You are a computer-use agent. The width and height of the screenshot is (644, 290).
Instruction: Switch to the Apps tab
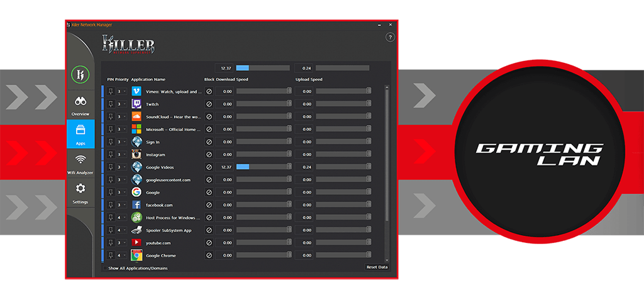[80, 133]
